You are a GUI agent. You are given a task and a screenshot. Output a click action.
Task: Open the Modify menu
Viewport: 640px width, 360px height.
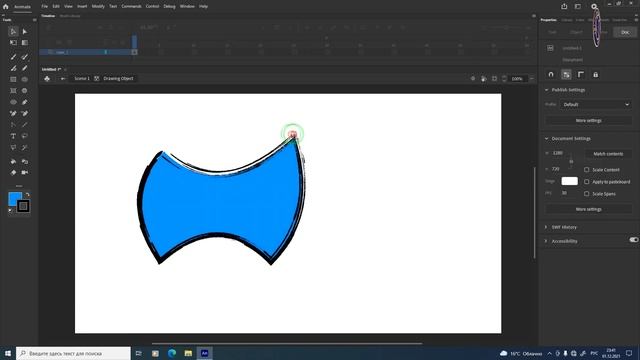tap(98, 7)
